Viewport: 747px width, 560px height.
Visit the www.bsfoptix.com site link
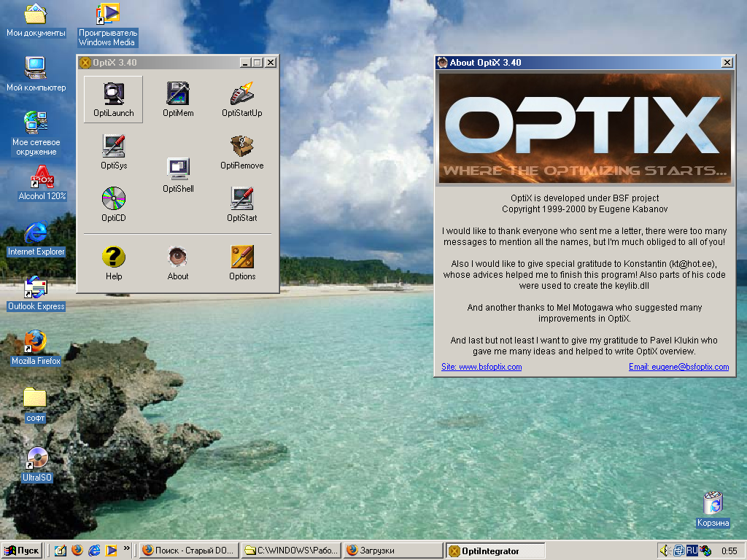(481, 367)
